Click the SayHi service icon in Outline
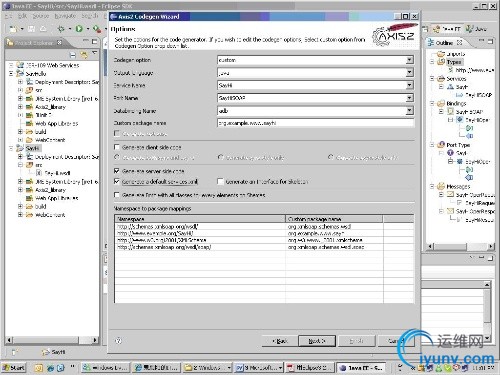The width and height of the screenshot is (500, 375). tap(450, 87)
